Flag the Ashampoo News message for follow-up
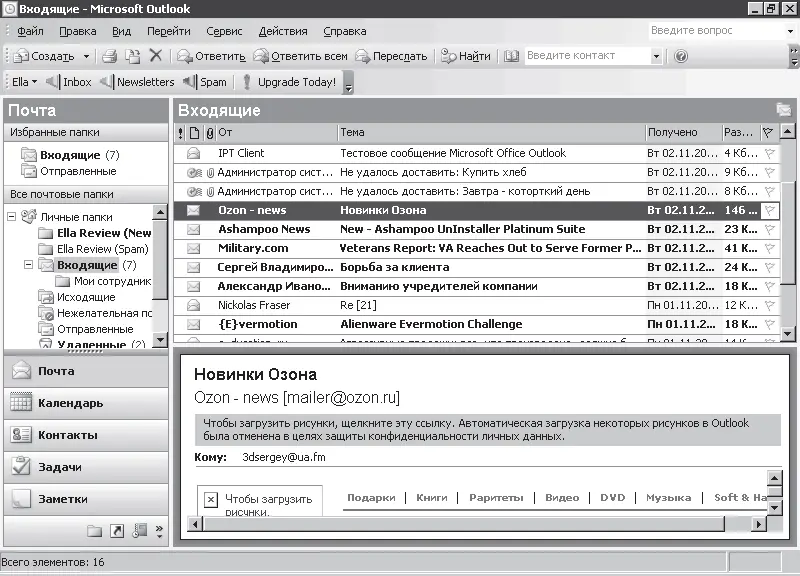800x576 pixels. point(768,230)
